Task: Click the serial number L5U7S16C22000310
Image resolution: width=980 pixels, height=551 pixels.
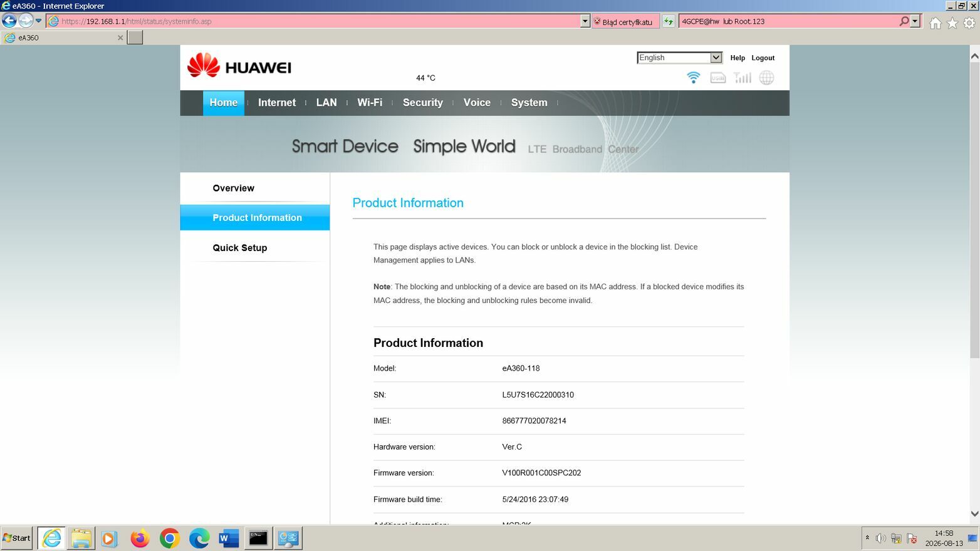Action: 538,394
